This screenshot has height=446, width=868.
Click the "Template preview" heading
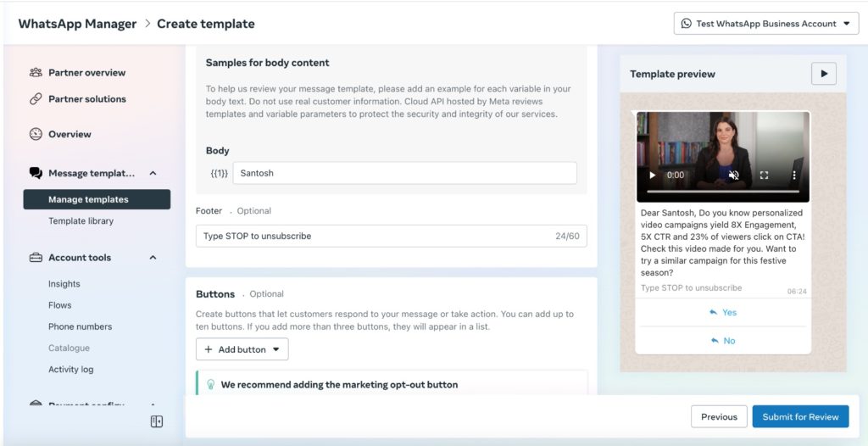coord(672,74)
